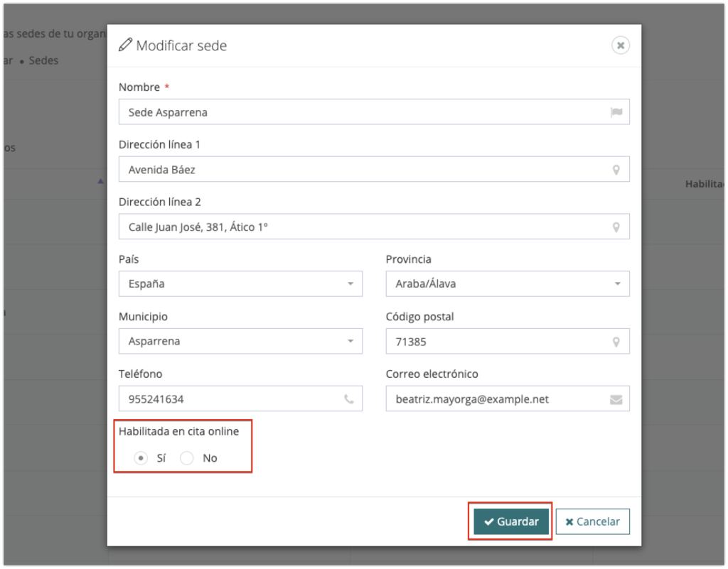Click the Sedes breadcrumb item
728x569 pixels.
pos(43,60)
